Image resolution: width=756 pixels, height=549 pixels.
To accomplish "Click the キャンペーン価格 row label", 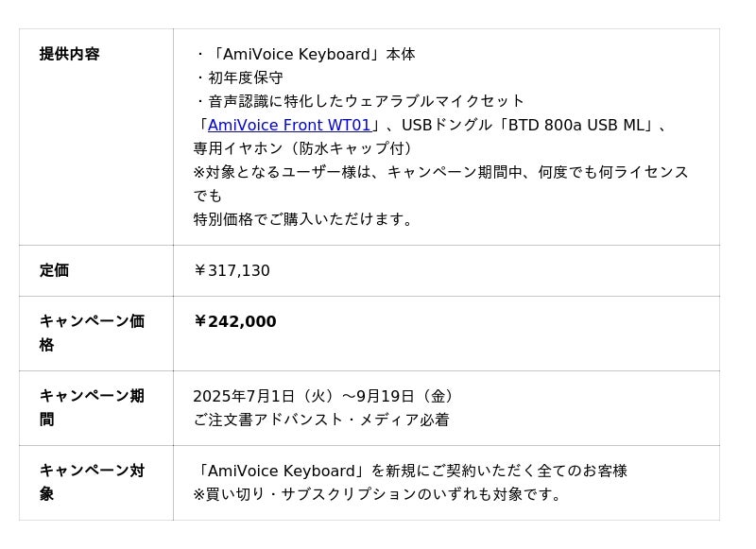I will coord(92,321).
